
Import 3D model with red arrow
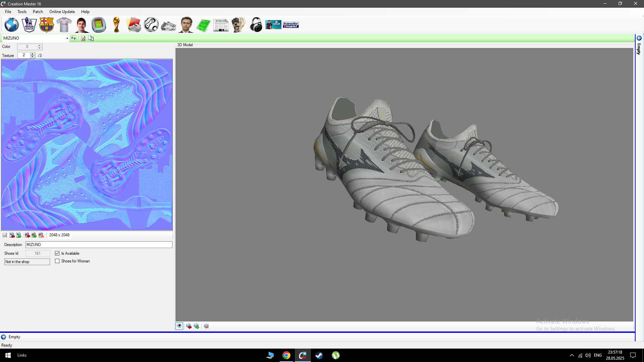click(189, 326)
